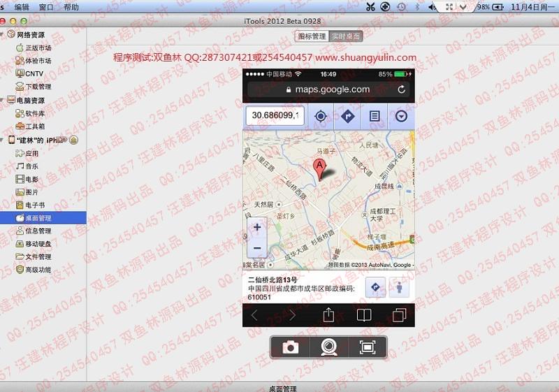Image resolution: width=559 pixels, height=392 pixels.
Task: Open the map toolbar dropdown circle icon
Action: pos(401,116)
